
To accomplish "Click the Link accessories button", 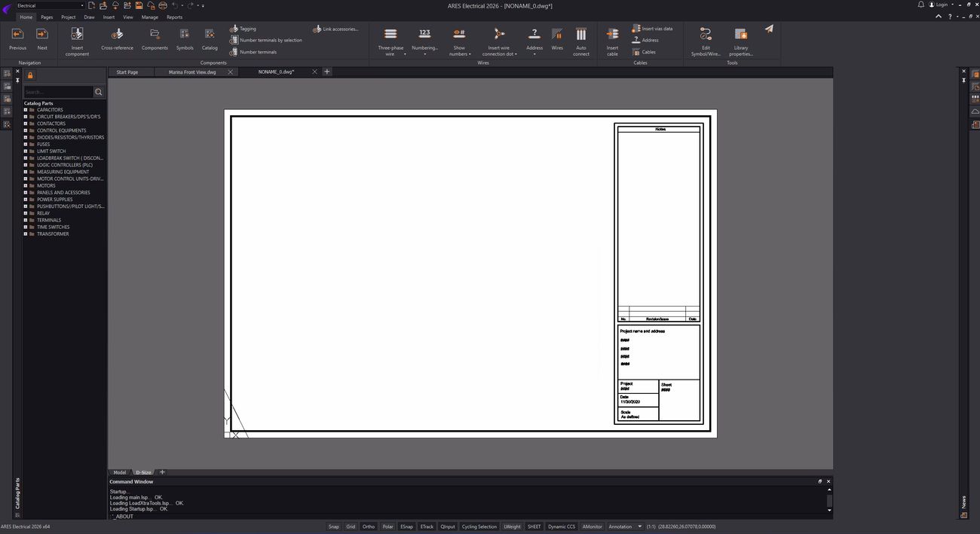I will 340,29.
